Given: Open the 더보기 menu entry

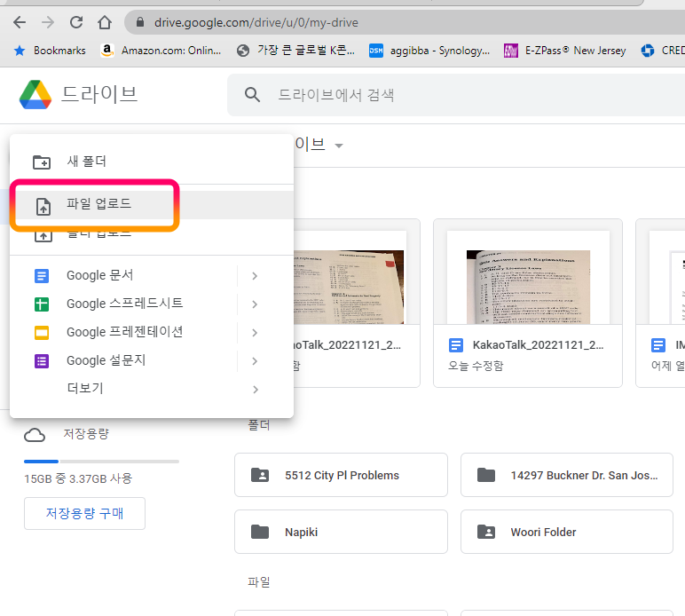Looking at the screenshot, I should tap(152, 389).
